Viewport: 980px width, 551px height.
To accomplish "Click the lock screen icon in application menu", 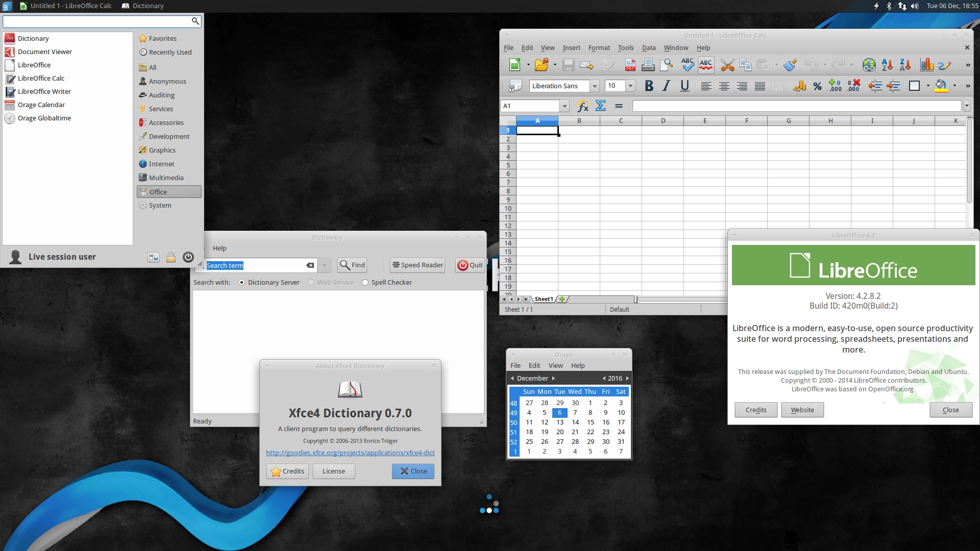I will click(171, 257).
